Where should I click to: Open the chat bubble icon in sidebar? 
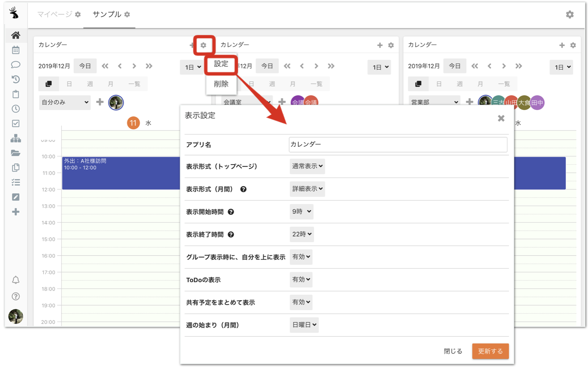[15, 65]
